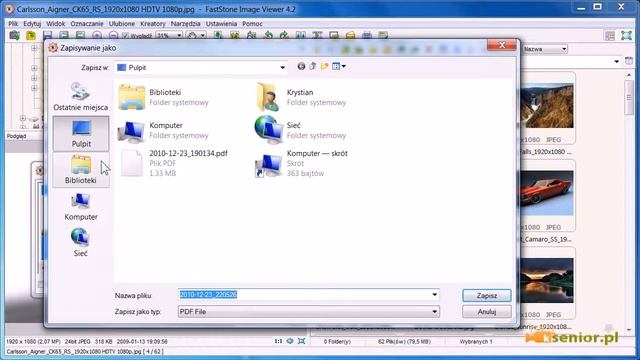Open the view menu icon in save dialog
This screenshot has height=360, width=640.
[x=339, y=66]
